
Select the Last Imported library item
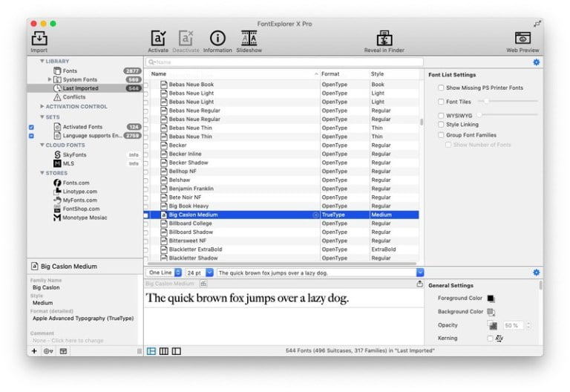[x=85, y=88]
